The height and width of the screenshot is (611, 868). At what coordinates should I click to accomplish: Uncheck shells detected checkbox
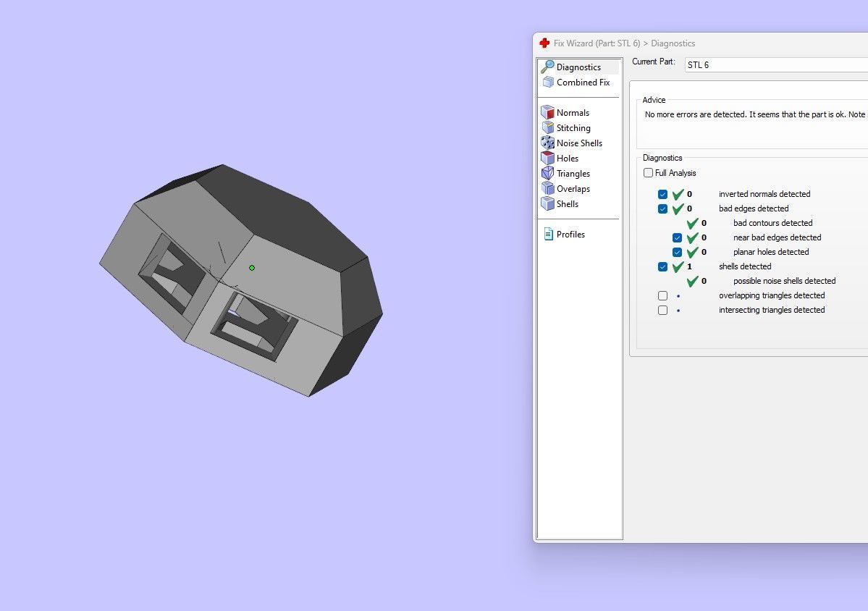point(662,266)
